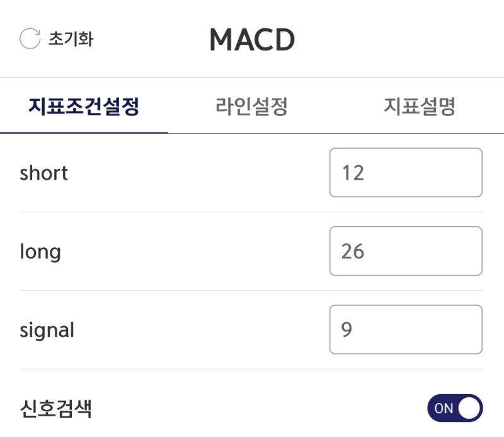Select the signal parameter label
This screenshot has height=437, width=504.
tap(47, 330)
